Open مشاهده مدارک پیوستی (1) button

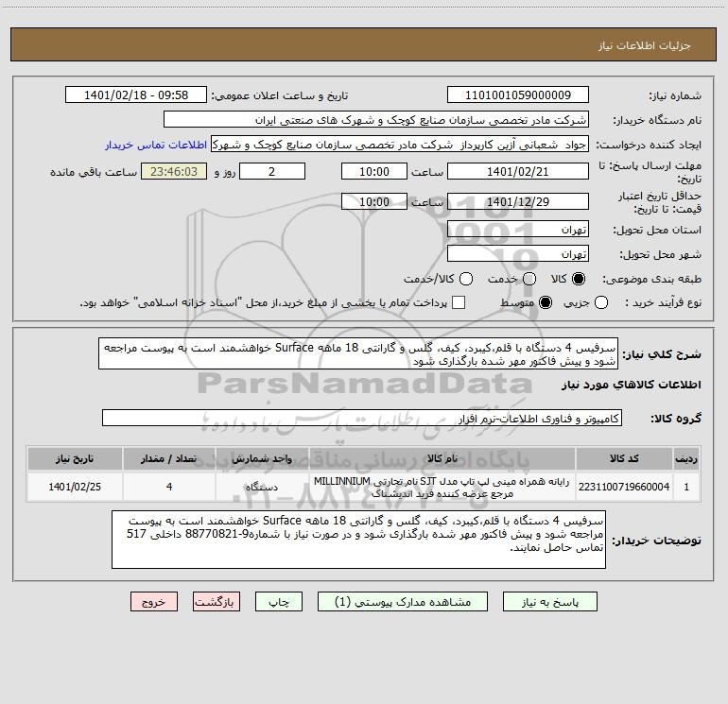[x=403, y=602]
